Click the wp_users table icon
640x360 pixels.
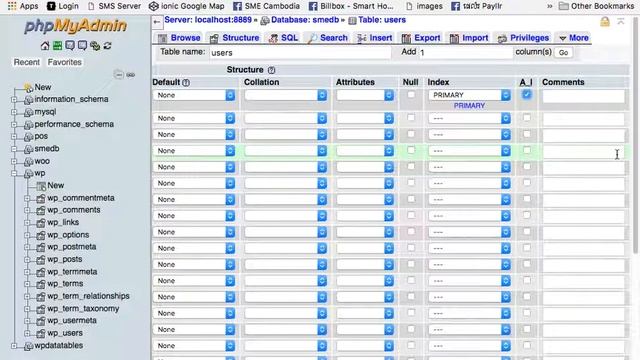tap(41, 333)
